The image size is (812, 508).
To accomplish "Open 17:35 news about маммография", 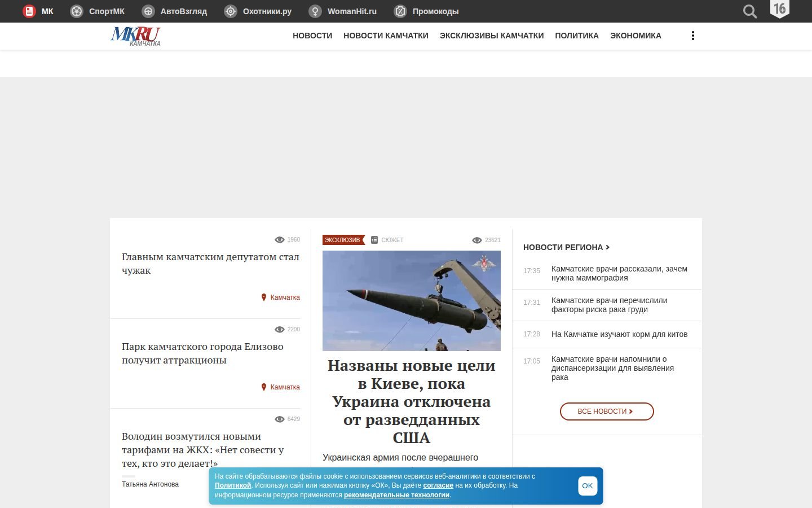I will (619, 273).
